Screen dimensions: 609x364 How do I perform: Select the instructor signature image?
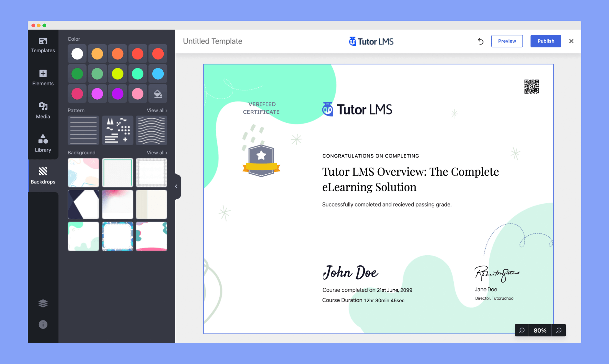coord(497,274)
